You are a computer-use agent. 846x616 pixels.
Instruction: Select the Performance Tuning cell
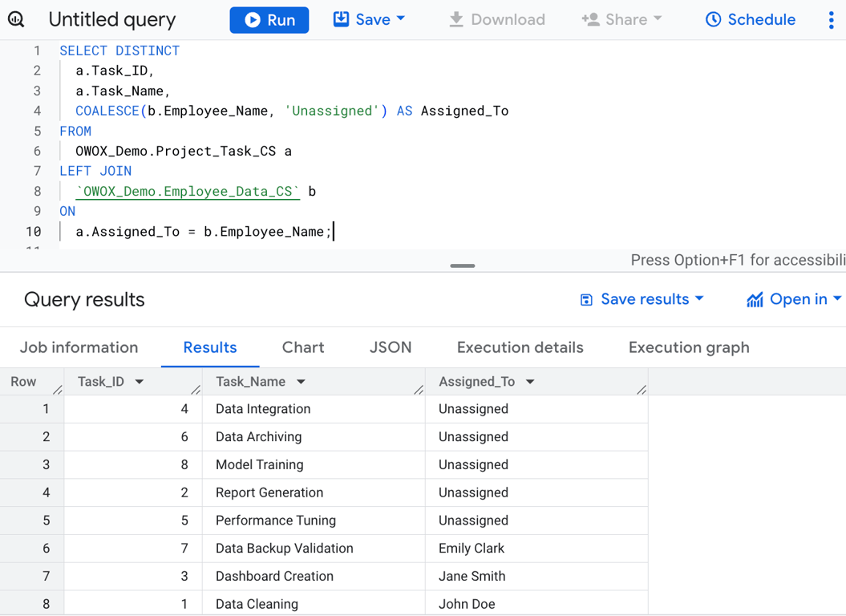314,521
